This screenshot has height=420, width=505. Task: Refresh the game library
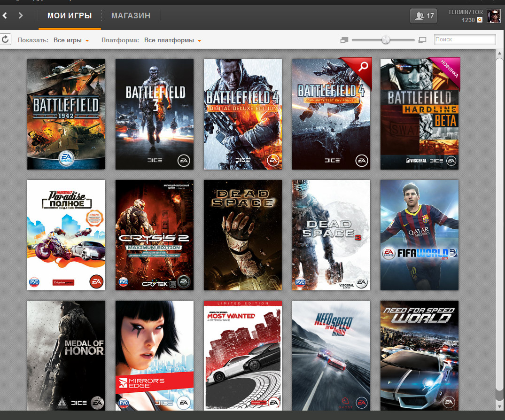[x=5, y=39]
